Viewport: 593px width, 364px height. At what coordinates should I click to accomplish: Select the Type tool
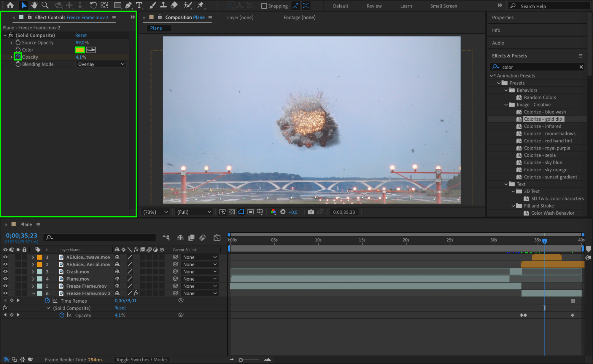coord(139,5)
